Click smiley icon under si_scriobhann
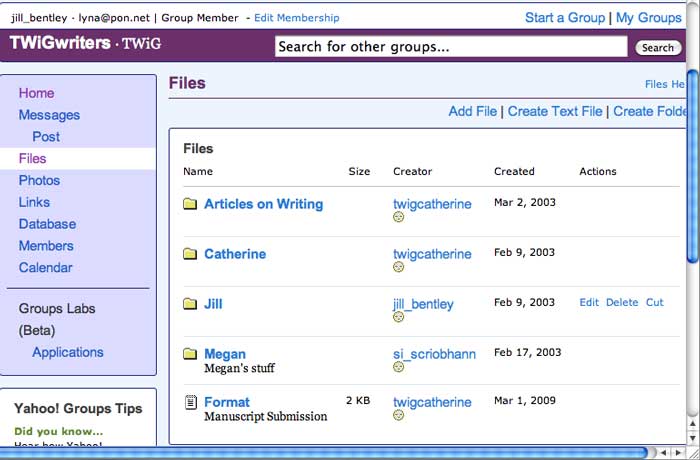 [x=398, y=367]
